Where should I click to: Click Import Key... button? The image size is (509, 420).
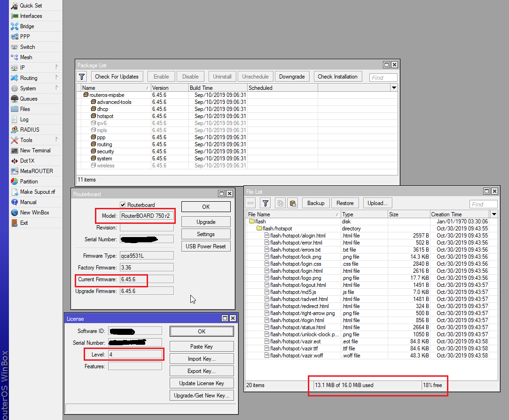pos(202,358)
